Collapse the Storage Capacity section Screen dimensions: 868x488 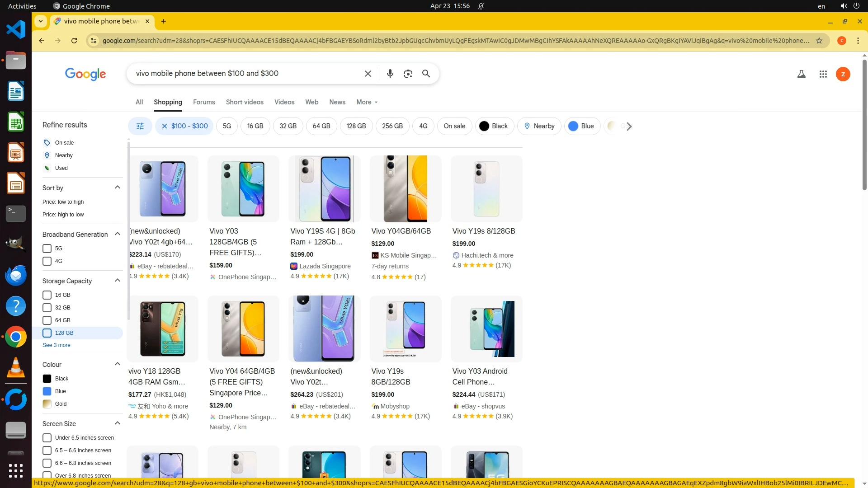click(118, 281)
